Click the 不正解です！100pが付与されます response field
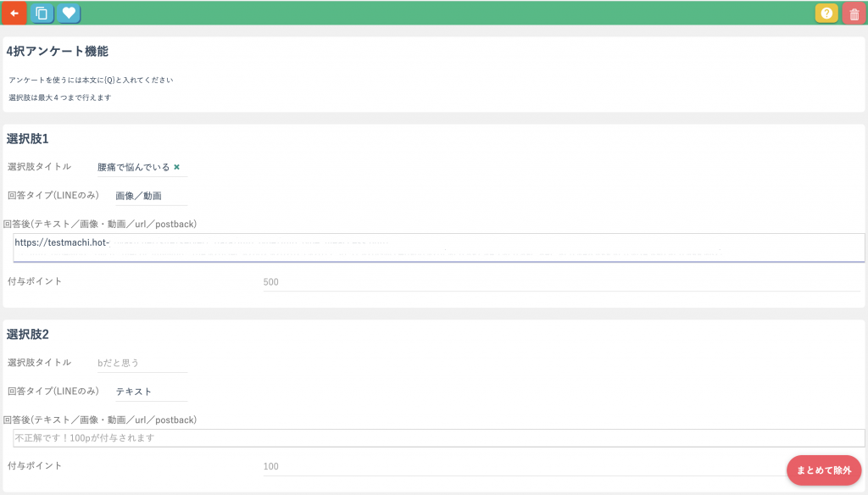The height and width of the screenshot is (495, 868). coord(438,438)
